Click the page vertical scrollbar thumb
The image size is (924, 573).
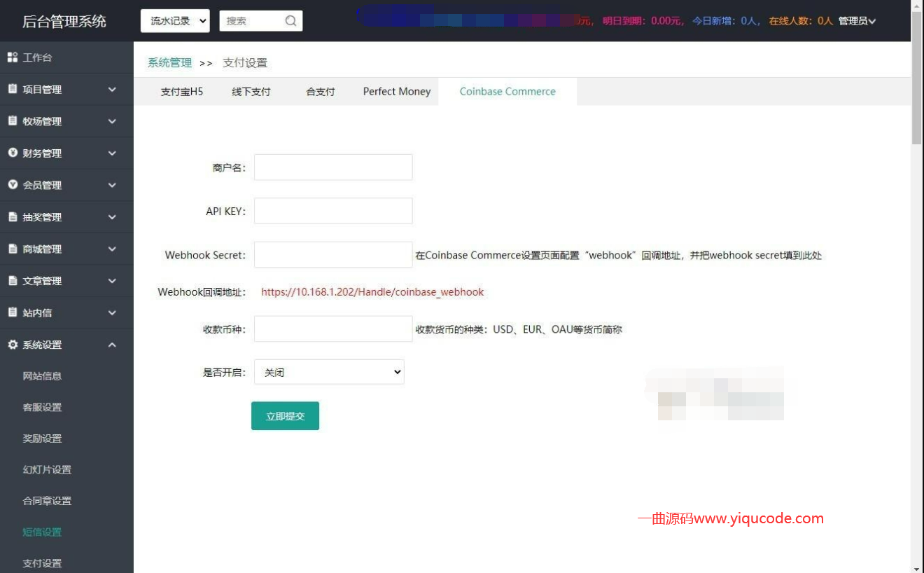917,77
